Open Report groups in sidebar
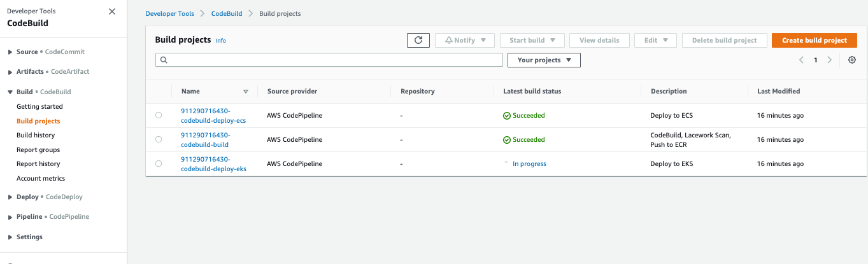This screenshot has height=264, width=868. coord(38,149)
